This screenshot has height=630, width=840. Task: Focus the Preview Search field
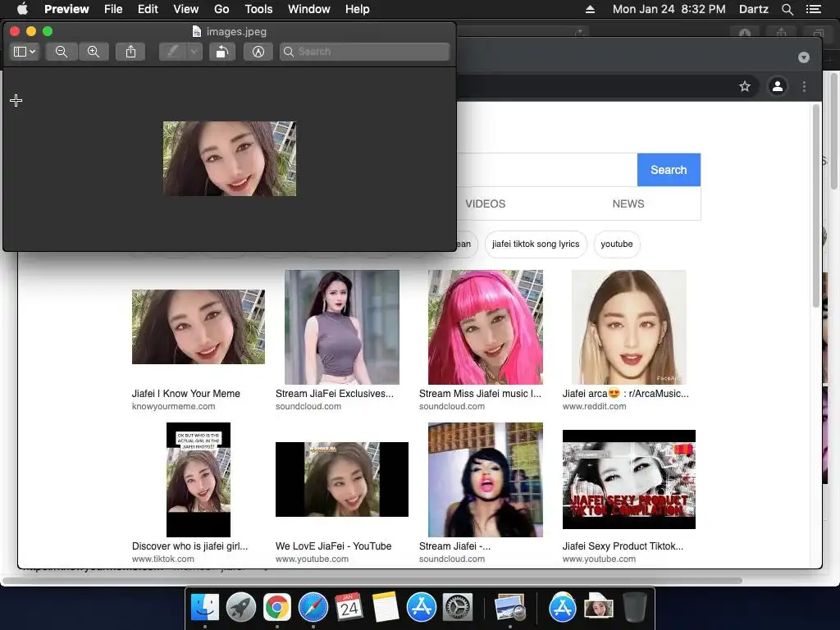364,52
